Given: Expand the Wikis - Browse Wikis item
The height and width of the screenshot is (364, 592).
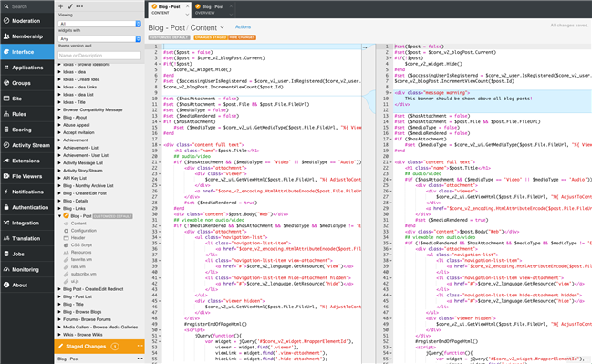Looking at the screenshot, I should (x=59, y=335).
